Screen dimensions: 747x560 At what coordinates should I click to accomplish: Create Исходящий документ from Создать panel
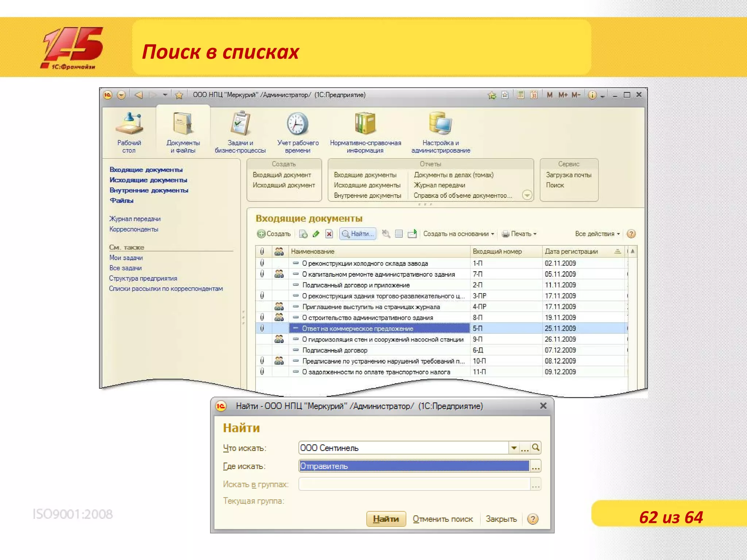tap(284, 185)
